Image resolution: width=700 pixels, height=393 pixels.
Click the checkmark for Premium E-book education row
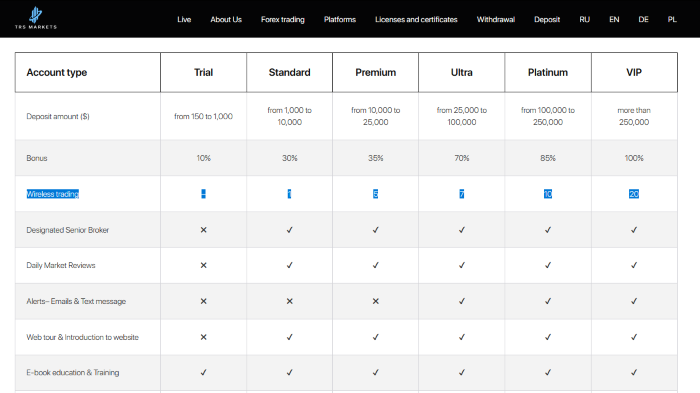(375, 372)
